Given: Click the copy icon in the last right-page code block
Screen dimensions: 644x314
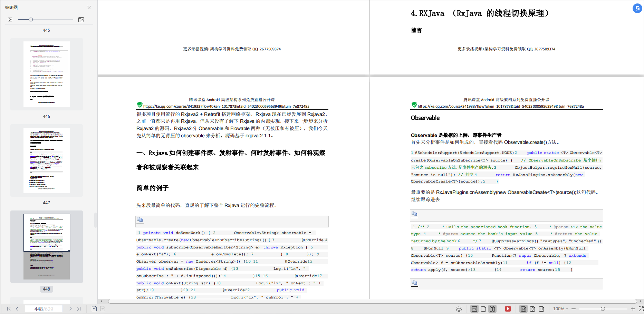Looking at the screenshot, I should [x=414, y=283].
